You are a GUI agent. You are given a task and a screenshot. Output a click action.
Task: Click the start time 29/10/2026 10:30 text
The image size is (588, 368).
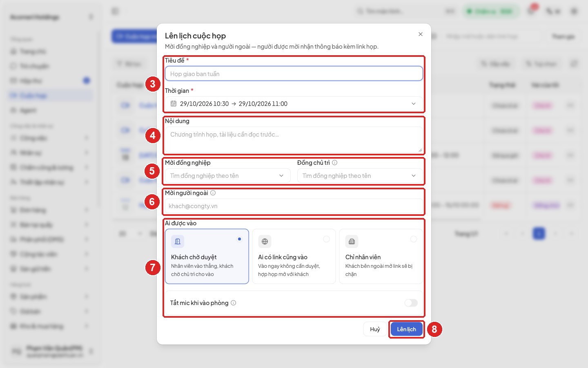(205, 104)
